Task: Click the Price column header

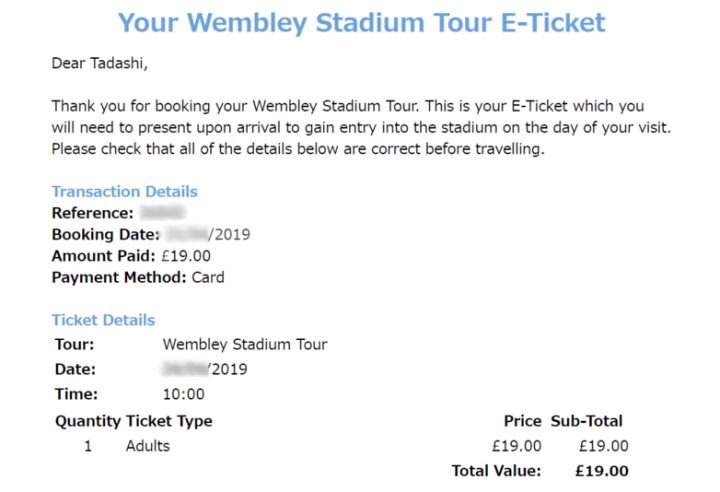Action: click(x=523, y=421)
